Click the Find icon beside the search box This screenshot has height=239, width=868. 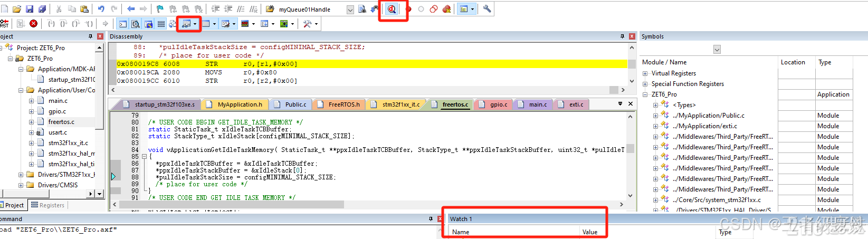[x=362, y=9]
